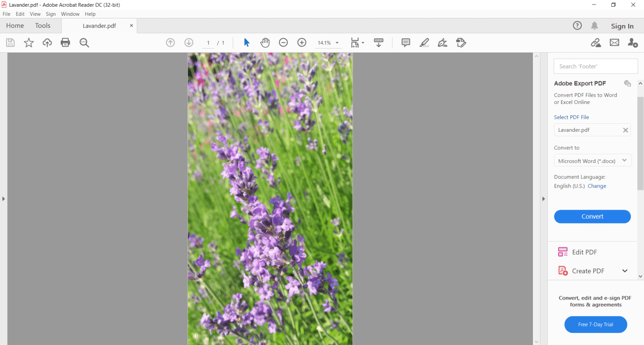644x345 pixels.
Task: Open the Sign document pen tool
Action: coord(443,43)
